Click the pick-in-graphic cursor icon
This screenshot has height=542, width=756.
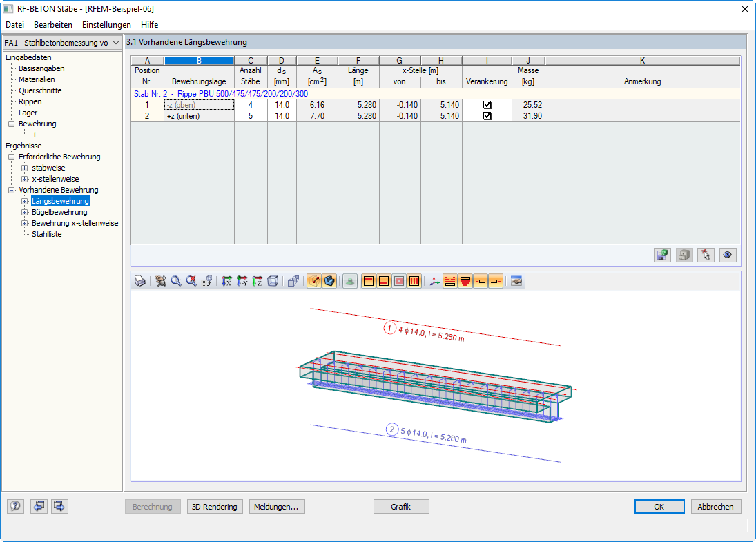(x=706, y=255)
